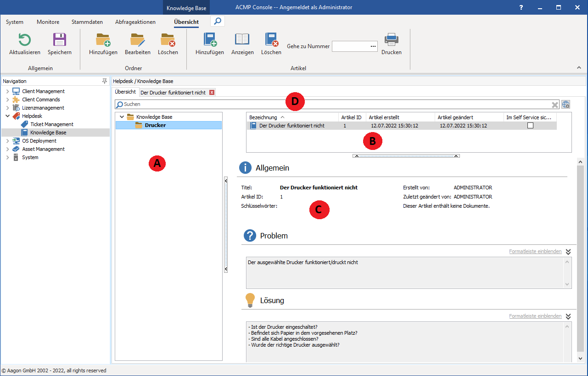Click the Asset Management icon

click(x=16, y=149)
